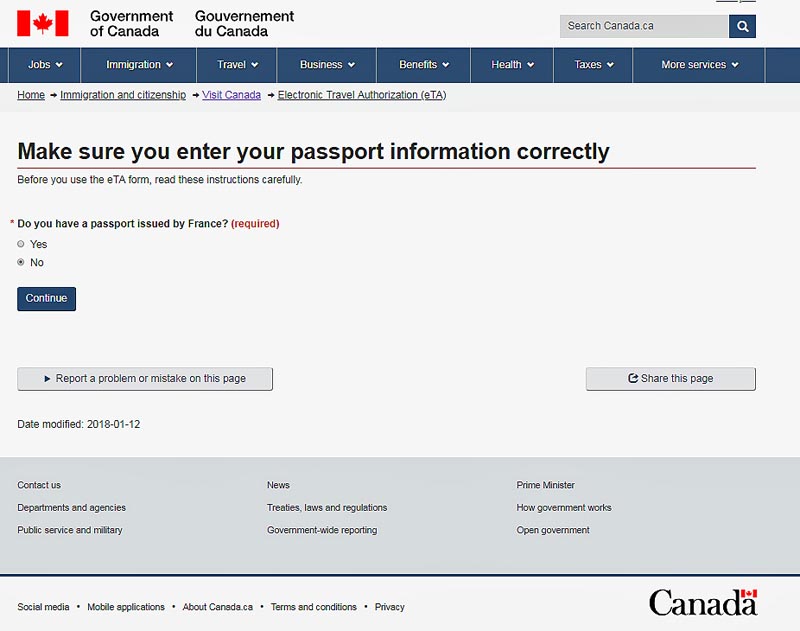Open the Business menu
The width and height of the screenshot is (800, 631).
coord(328,65)
